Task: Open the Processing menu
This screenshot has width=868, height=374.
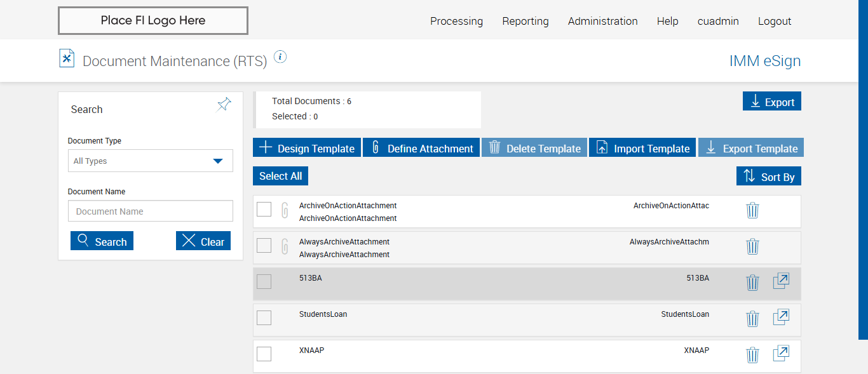Action: (x=456, y=21)
